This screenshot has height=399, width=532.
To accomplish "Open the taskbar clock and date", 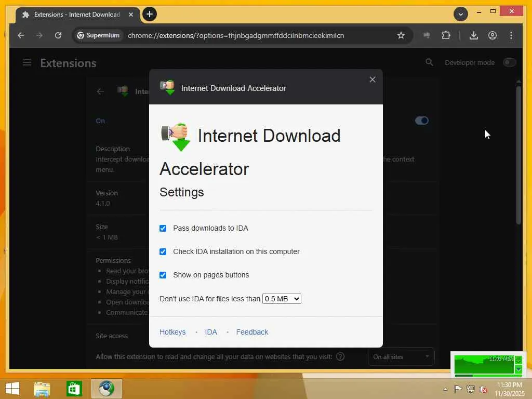I will 510,389.
